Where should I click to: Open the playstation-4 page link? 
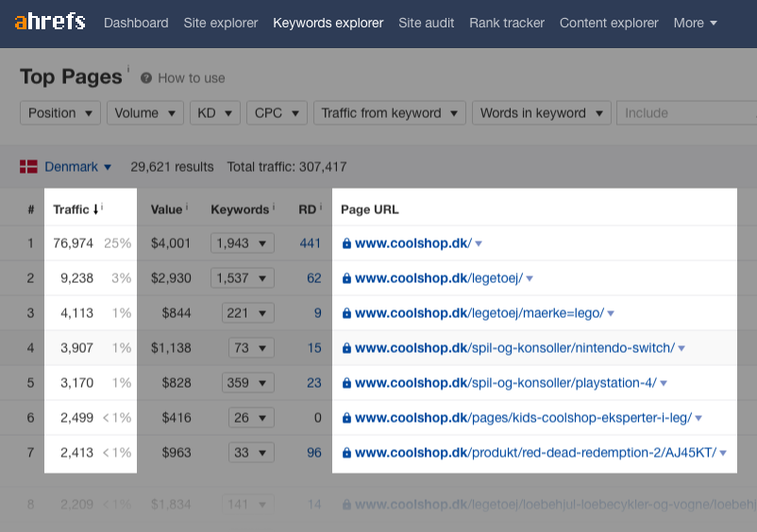click(506, 383)
